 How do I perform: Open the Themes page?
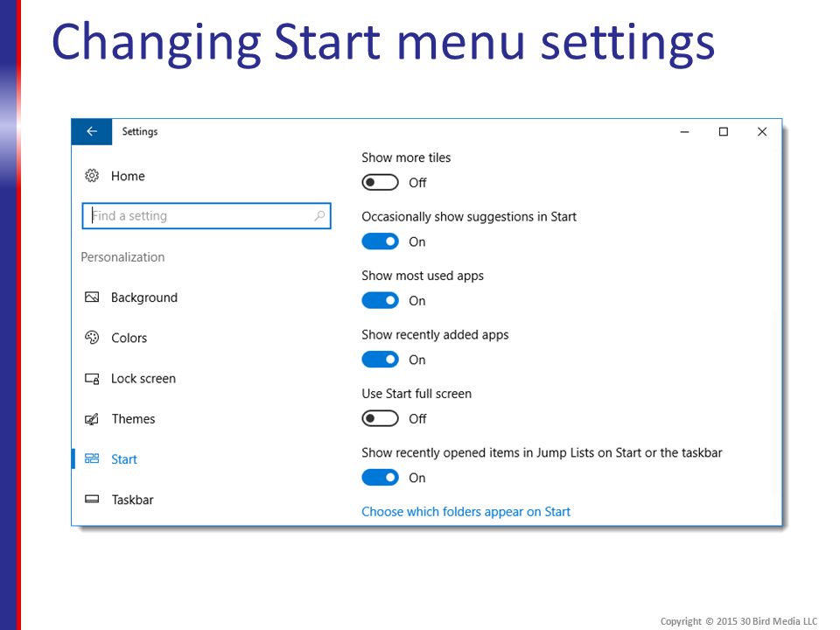click(x=133, y=419)
